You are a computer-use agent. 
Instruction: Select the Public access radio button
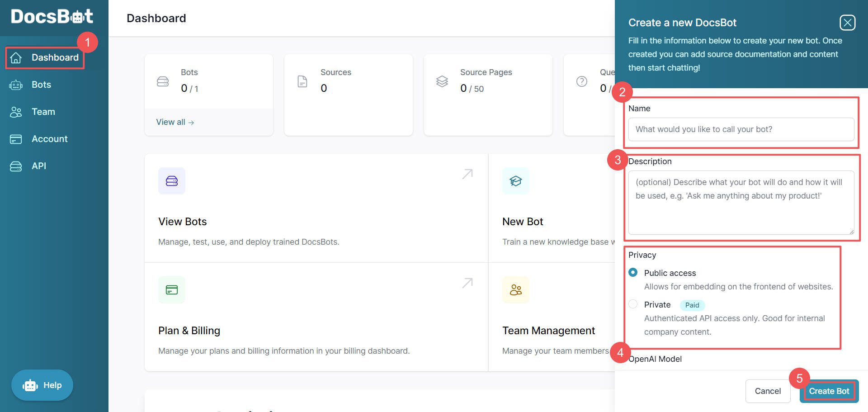(x=633, y=273)
